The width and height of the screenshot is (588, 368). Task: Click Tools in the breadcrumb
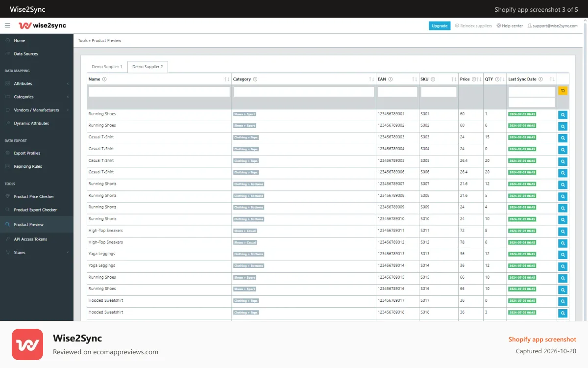83,41
